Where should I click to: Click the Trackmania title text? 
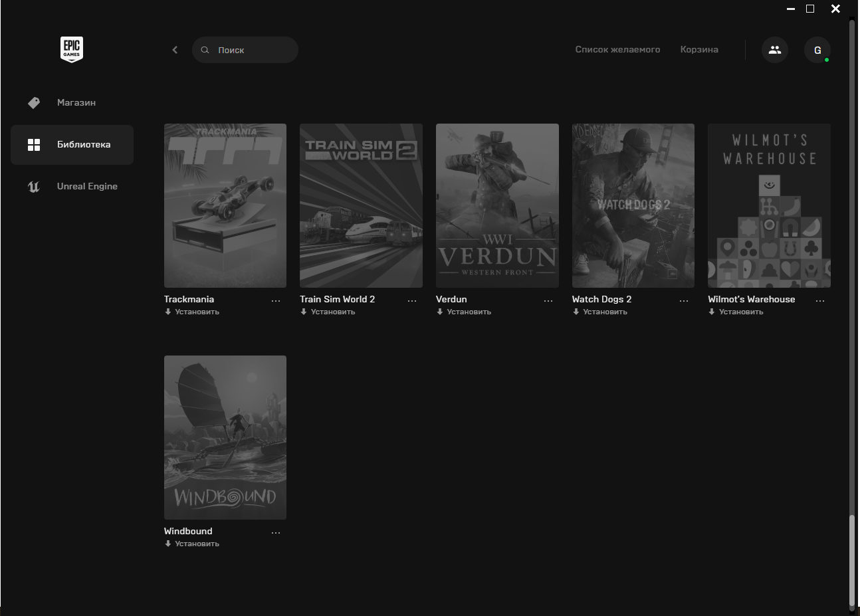coord(189,299)
